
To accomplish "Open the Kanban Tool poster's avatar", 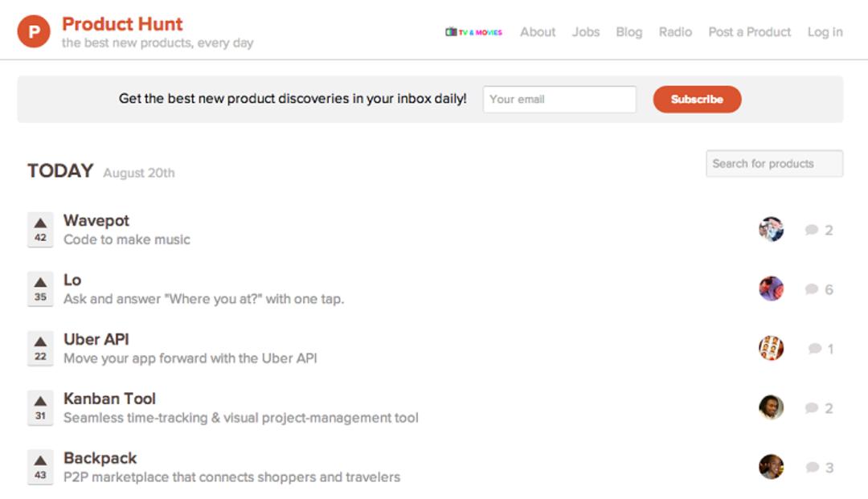I will coord(771,407).
